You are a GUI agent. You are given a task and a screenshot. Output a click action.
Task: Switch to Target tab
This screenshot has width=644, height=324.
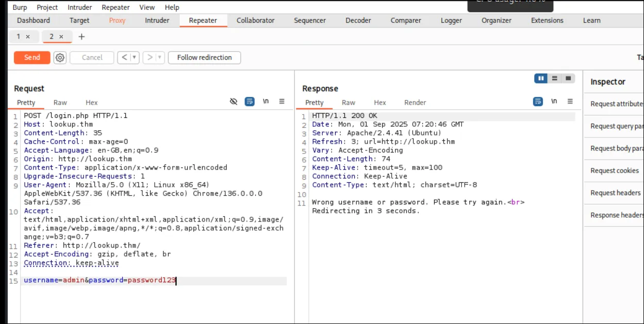tap(79, 21)
